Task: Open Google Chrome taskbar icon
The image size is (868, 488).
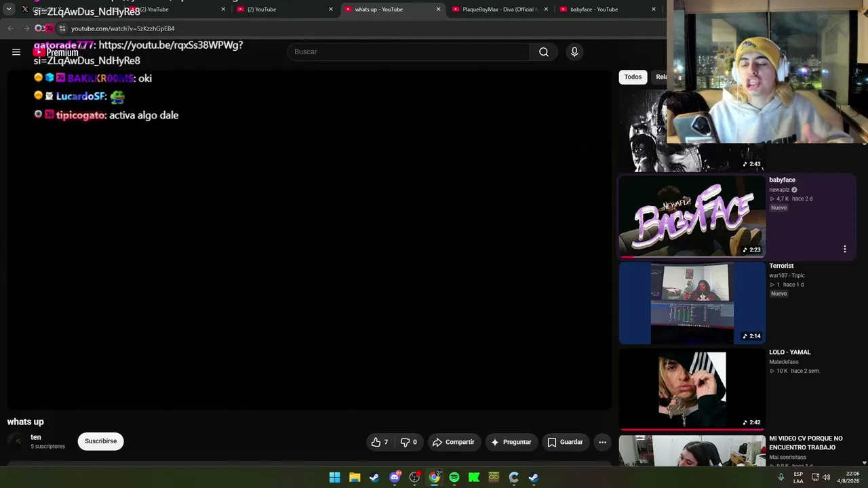Action: 435,477
